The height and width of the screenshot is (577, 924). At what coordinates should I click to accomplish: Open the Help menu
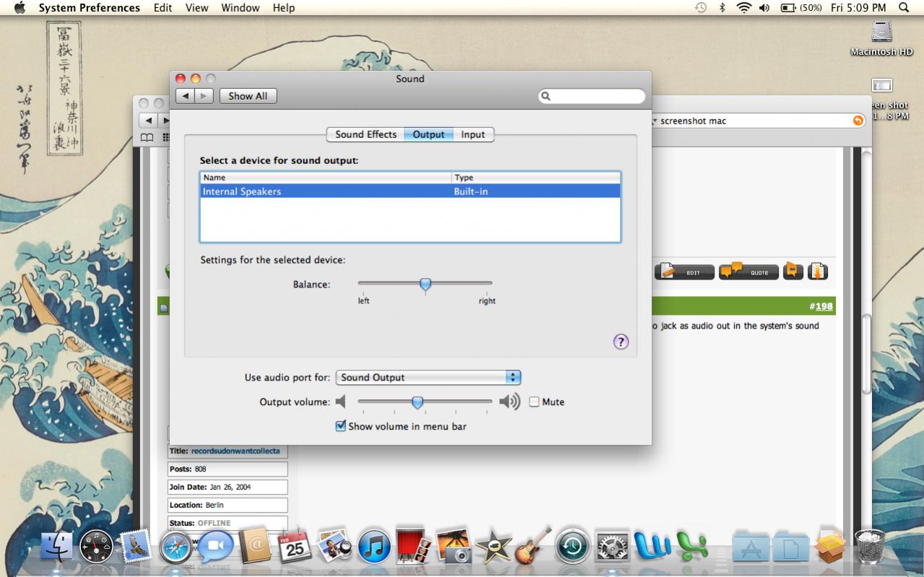click(284, 8)
